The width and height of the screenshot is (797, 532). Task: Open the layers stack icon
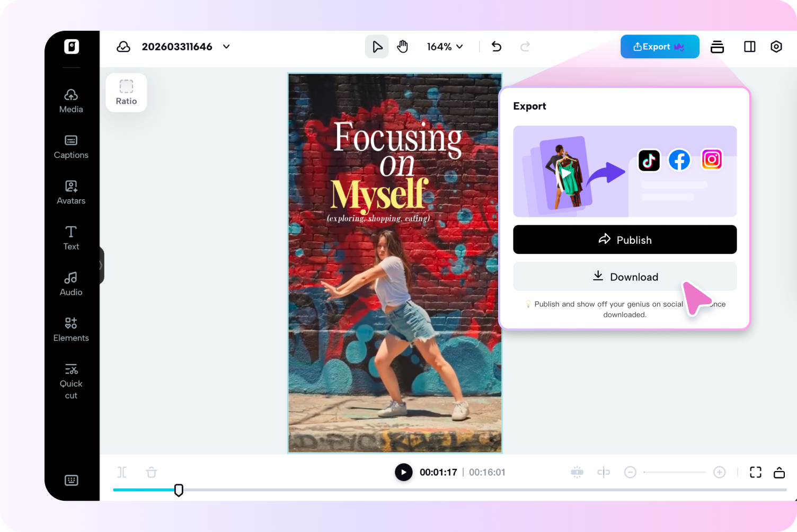pos(717,47)
